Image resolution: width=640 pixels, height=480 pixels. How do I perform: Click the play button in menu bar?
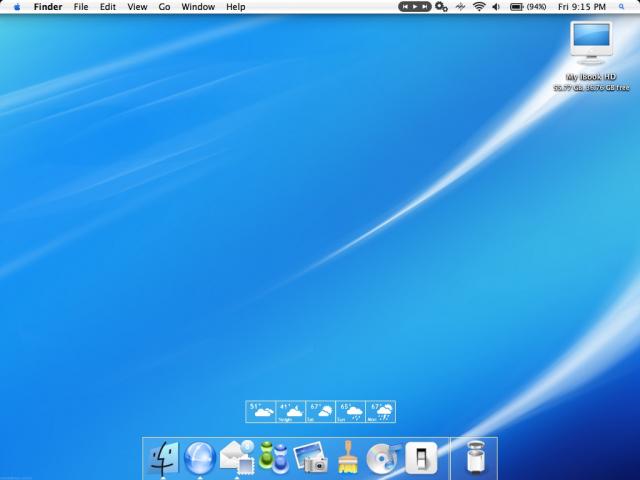tap(415, 7)
